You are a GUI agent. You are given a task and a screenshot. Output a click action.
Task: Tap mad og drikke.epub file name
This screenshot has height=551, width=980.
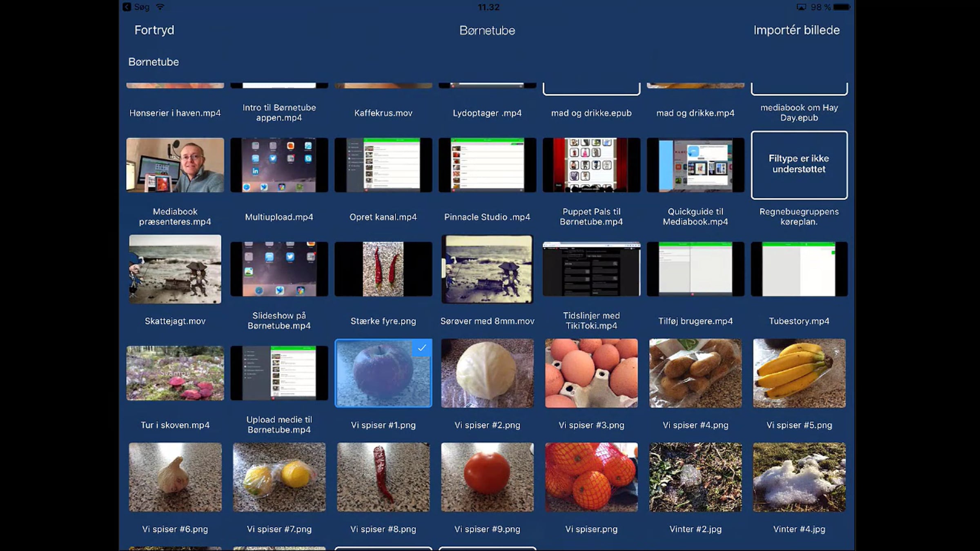coord(591,113)
